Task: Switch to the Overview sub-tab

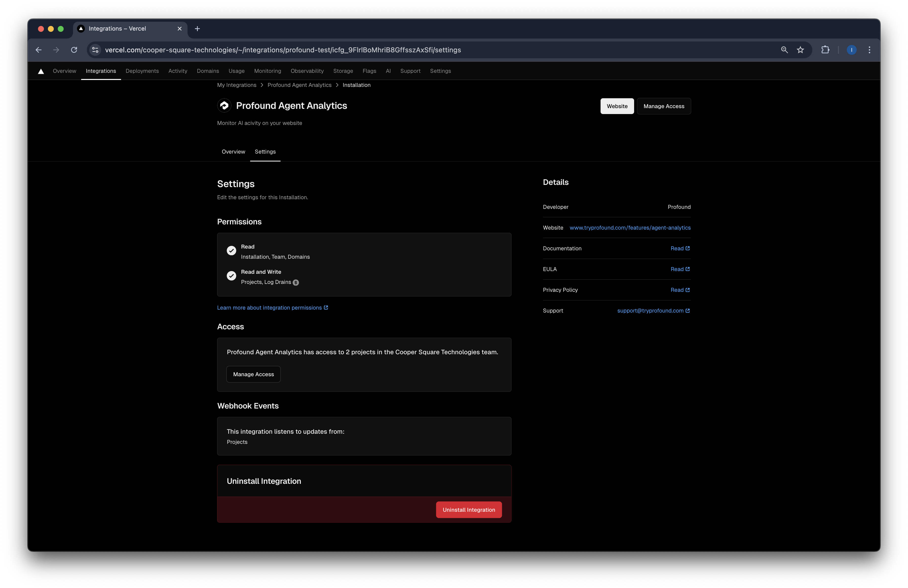Action: coord(233,152)
